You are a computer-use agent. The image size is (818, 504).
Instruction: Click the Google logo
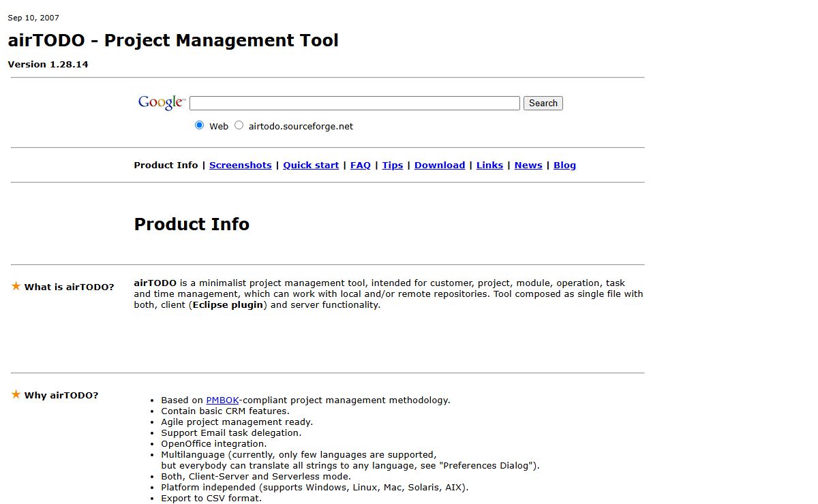point(162,103)
